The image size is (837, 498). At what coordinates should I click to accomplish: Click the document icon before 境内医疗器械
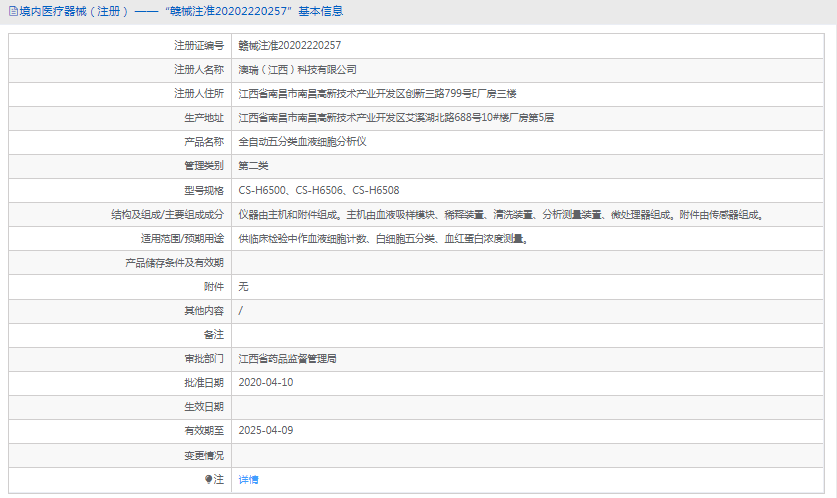pyautogui.click(x=13, y=11)
